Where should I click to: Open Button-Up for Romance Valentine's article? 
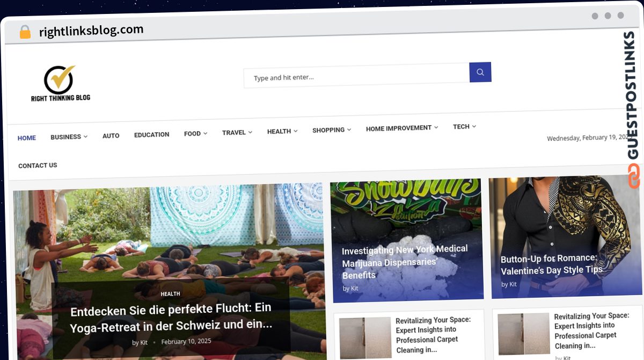(552, 264)
